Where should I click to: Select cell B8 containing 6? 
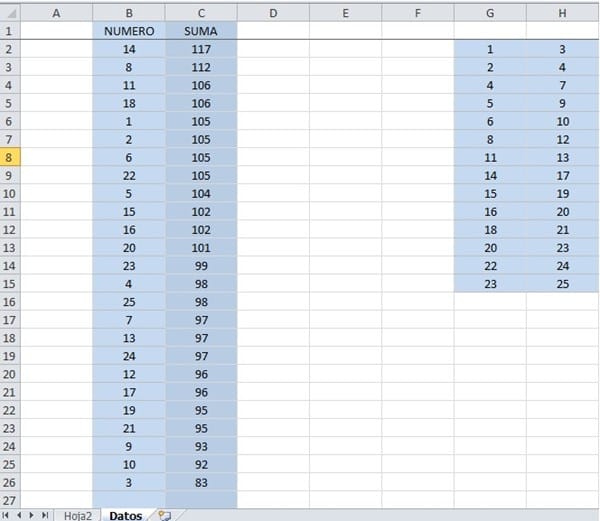click(129, 157)
